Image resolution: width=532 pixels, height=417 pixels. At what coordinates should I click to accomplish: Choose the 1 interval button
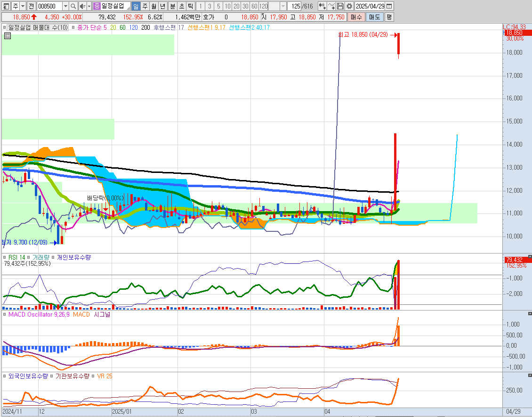pos(201,6)
